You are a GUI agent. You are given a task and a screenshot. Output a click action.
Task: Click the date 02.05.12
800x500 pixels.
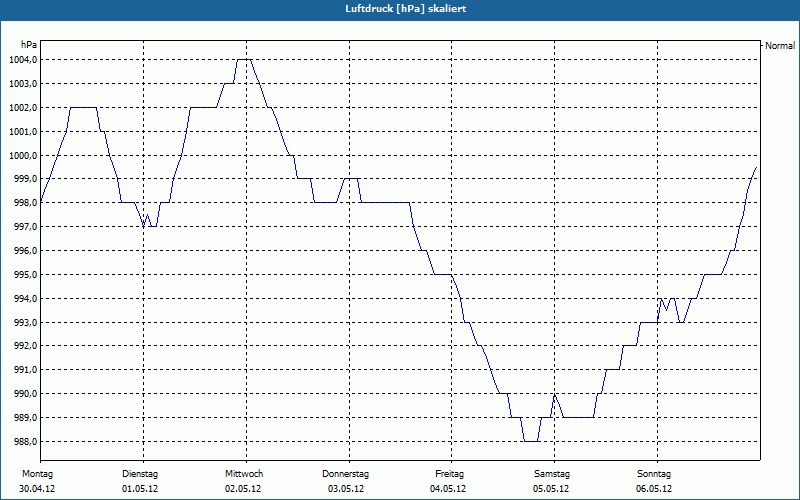coord(243,489)
